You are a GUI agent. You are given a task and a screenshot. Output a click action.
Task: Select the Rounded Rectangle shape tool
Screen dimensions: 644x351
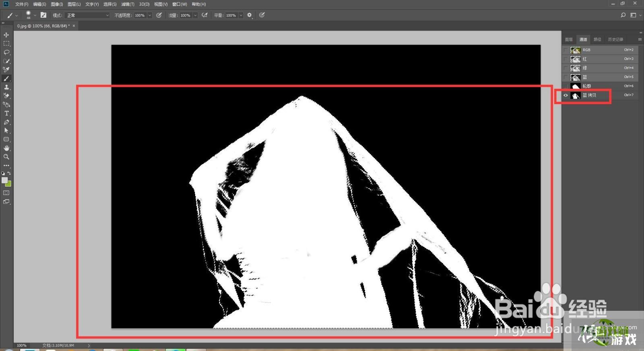(x=6, y=140)
